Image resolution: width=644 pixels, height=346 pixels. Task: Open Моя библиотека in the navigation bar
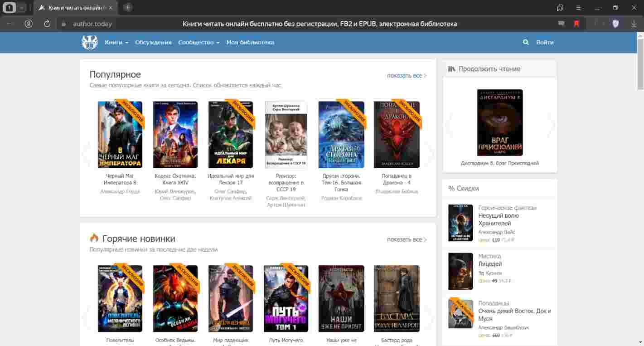pos(250,42)
